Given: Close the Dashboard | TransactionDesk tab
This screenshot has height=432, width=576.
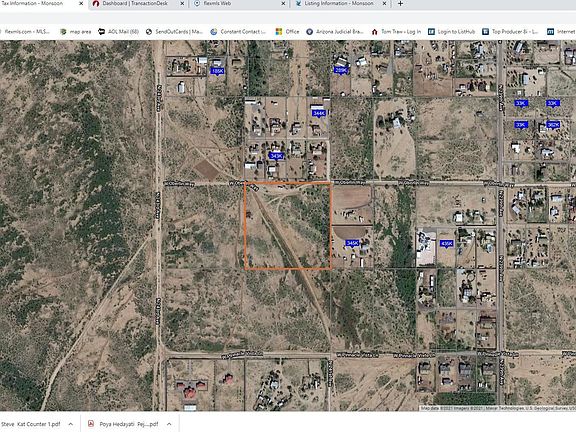Looking at the screenshot, I should click(x=182, y=4).
